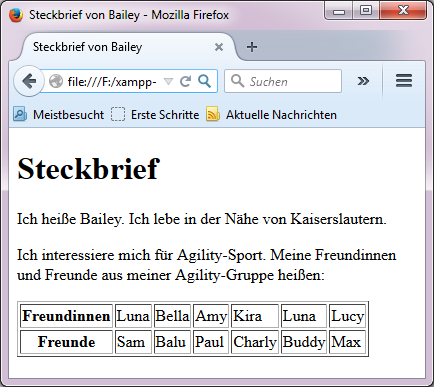Screen dimensions: 434x387
Task: Close the Steckbrief von Bailey tab
Action: point(219,47)
